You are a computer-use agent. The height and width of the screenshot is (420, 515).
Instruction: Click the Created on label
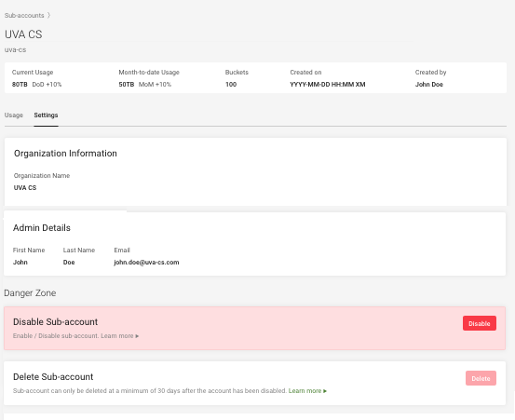(x=305, y=73)
